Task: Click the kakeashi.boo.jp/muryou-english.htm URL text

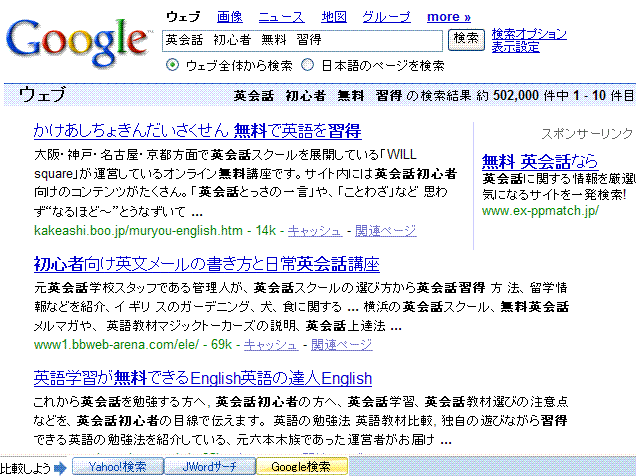Action: point(138,231)
